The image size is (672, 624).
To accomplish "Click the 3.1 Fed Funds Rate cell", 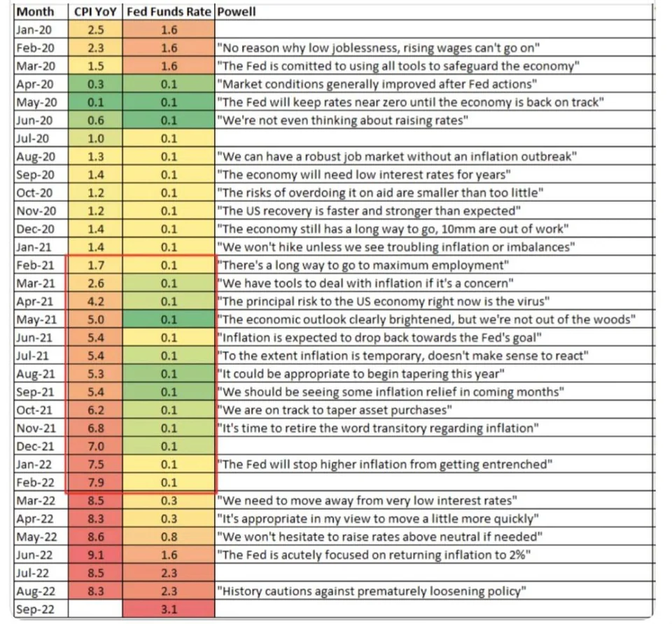I will pos(167,610).
